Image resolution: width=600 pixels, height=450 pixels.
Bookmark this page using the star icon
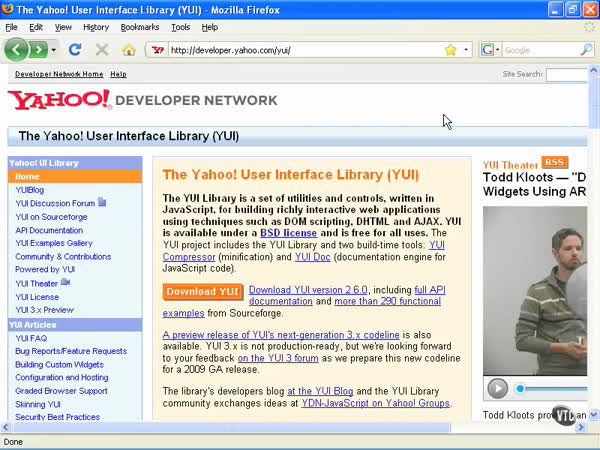click(x=451, y=49)
